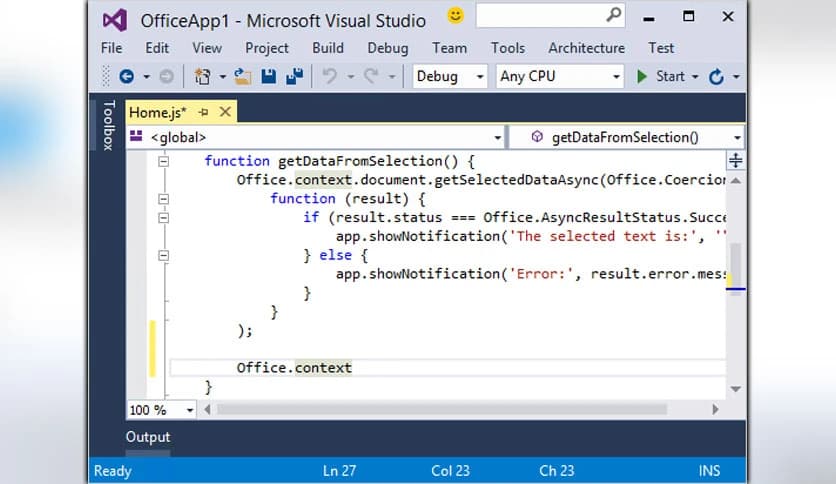
Task: Send feedback via the smiley face icon
Action: coord(455,15)
